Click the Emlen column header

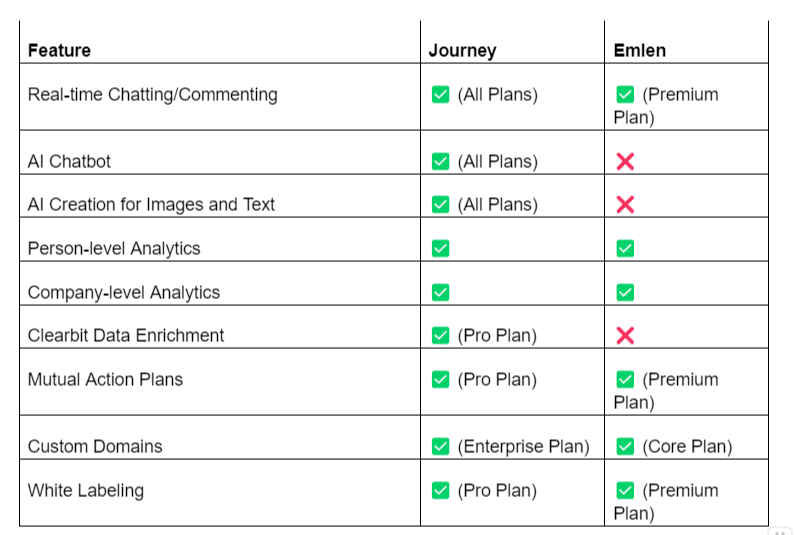[639, 50]
